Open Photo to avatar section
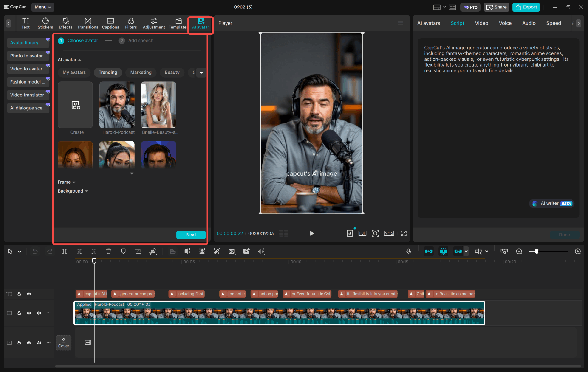 coord(28,56)
